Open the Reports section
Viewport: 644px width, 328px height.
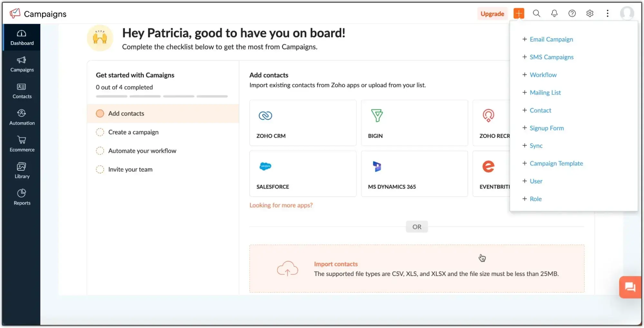(x=21, y=197)
